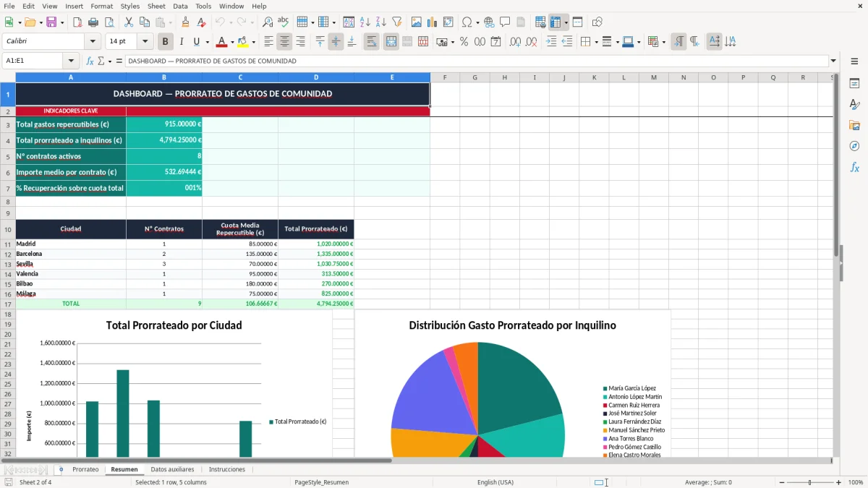The width and height of the screenshot is (868, 488).
Task: Open the Format menu
Action: (101, 6)
